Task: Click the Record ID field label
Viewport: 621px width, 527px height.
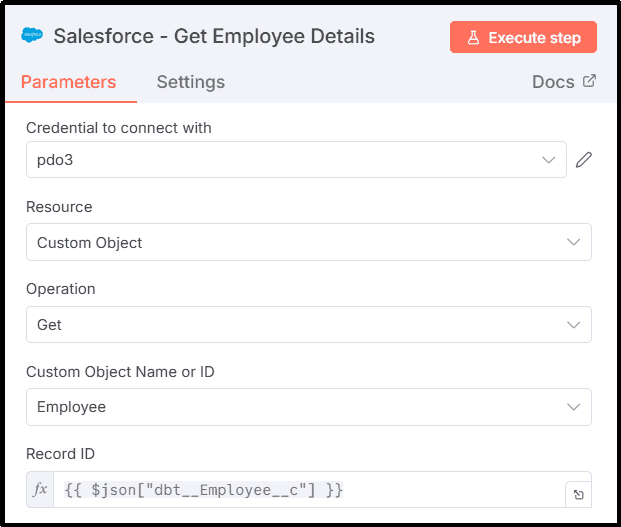Action: pos(61,453)
